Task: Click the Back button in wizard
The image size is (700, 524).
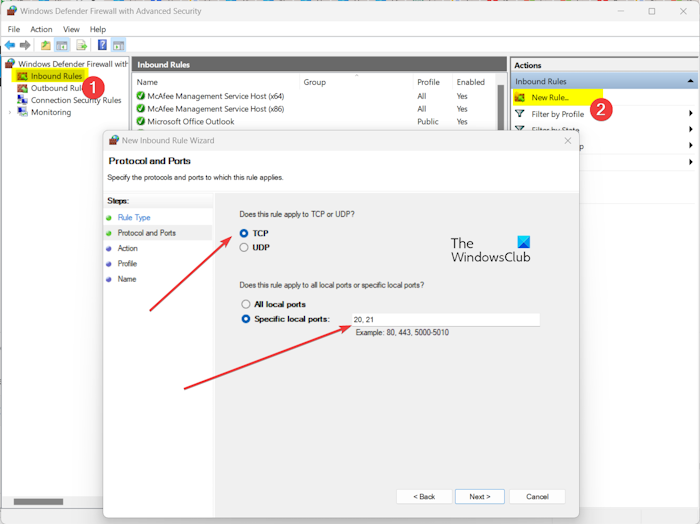Action: (x=424, y=497)
